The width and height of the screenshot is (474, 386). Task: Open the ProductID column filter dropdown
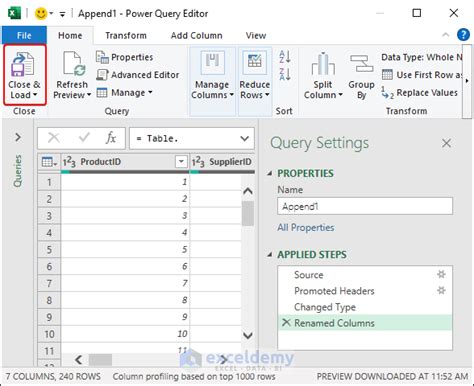point(181,162)
